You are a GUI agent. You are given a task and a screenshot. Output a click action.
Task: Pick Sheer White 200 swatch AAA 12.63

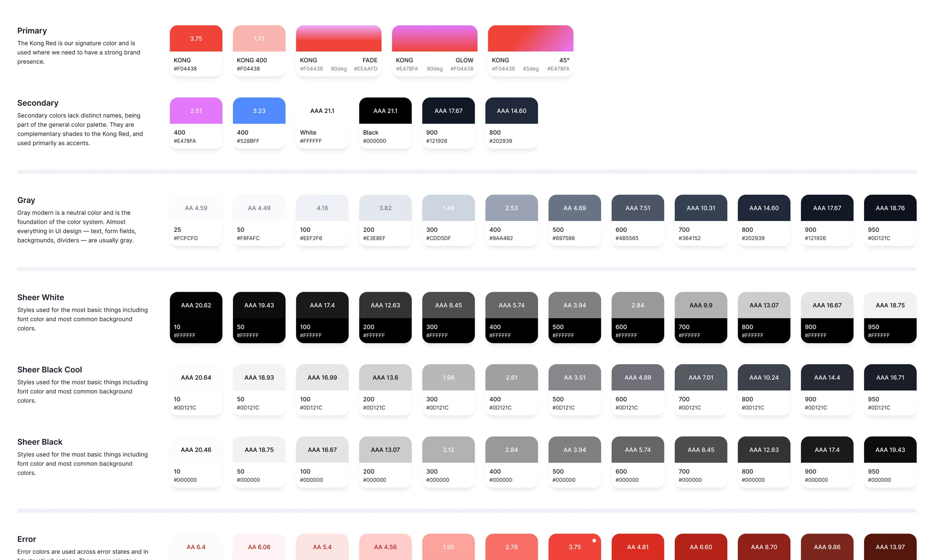tap(385, 317)
